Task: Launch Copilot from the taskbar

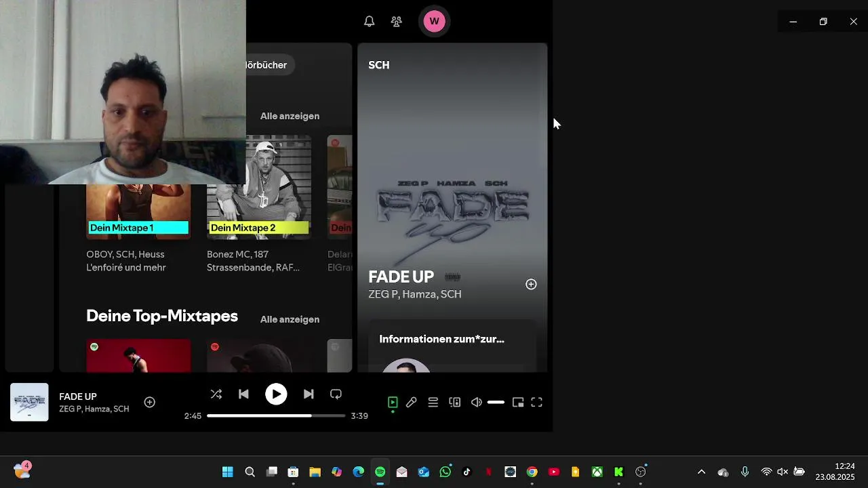Action: 336,472
